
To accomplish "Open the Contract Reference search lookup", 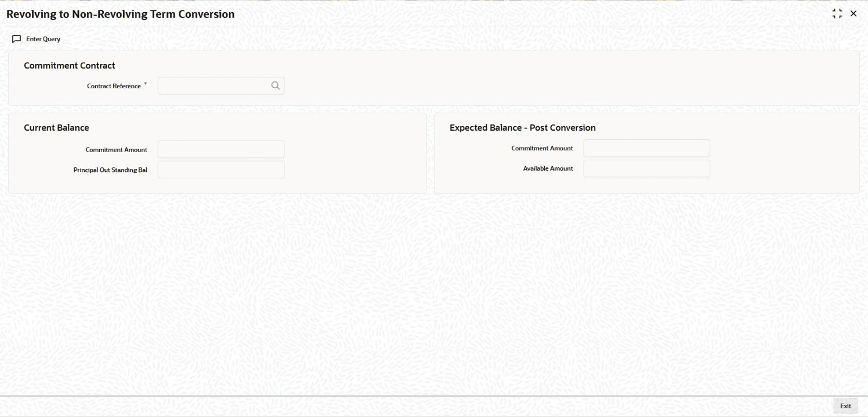I will tap(276, 86).
